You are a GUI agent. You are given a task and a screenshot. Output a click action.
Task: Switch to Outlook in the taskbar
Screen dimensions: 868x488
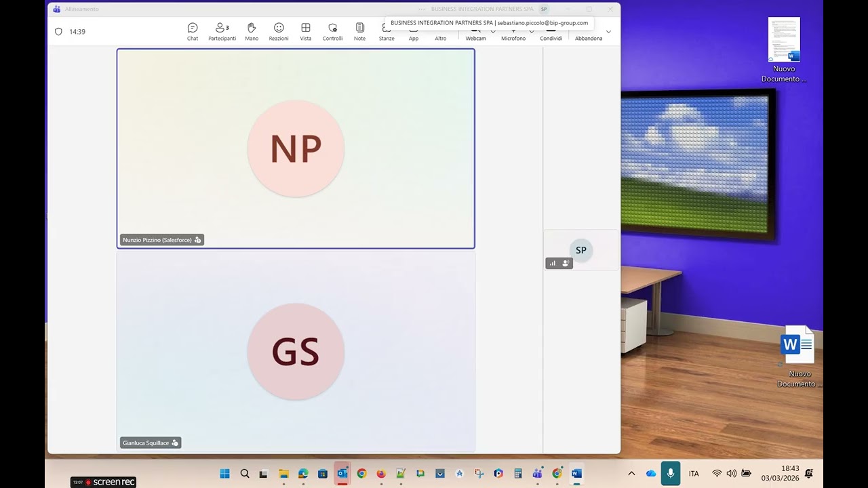click(342, 473)
